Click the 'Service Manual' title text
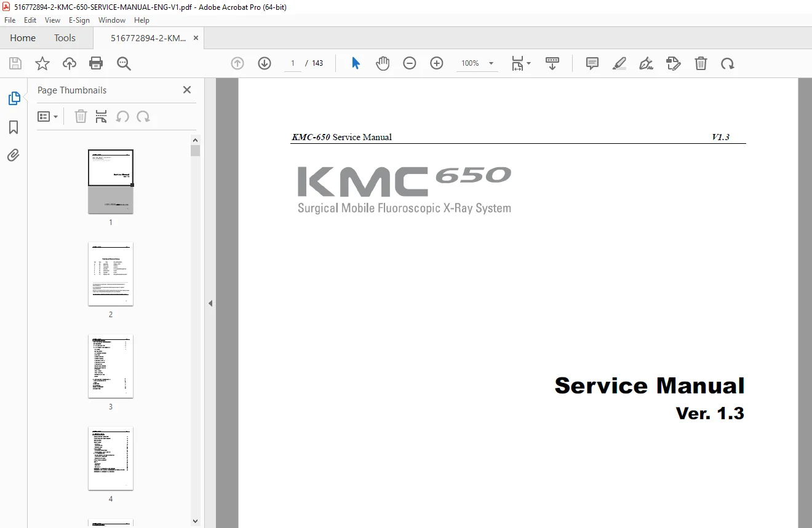The width and height of the screenshot is (812, 528). click(650, 385)
